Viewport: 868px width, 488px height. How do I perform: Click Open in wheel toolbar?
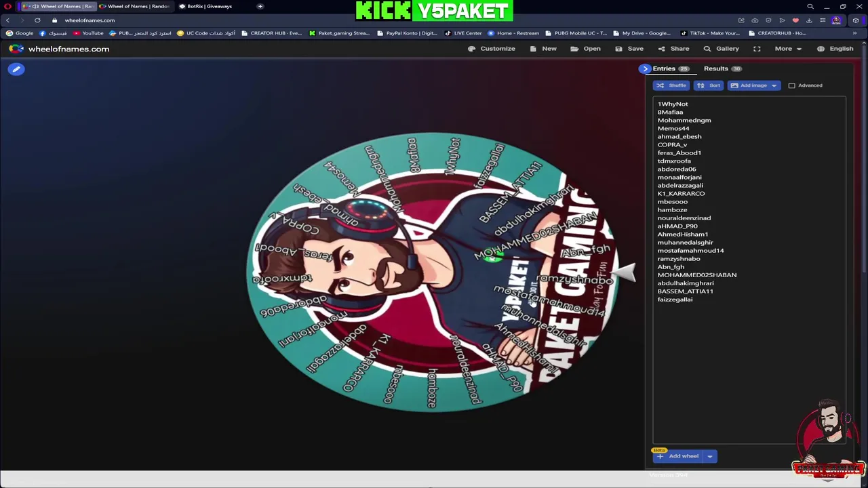coord(586,49)
